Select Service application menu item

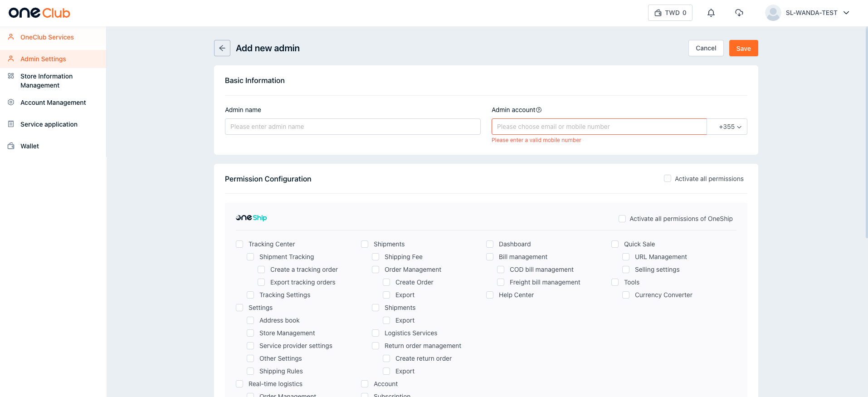point(49,124)
